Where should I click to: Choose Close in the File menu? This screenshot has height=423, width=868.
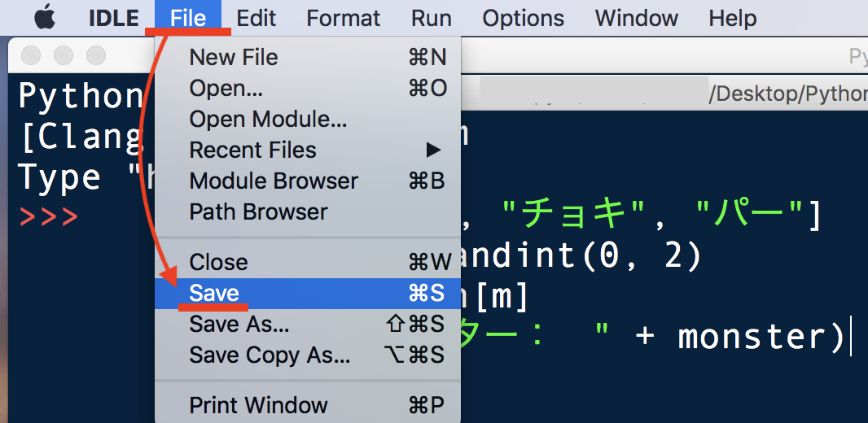308,262
